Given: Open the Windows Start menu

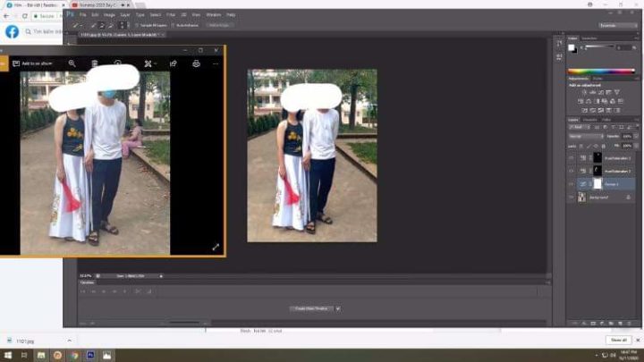Looking at the screenshot, I should click(x=8, y=356).
